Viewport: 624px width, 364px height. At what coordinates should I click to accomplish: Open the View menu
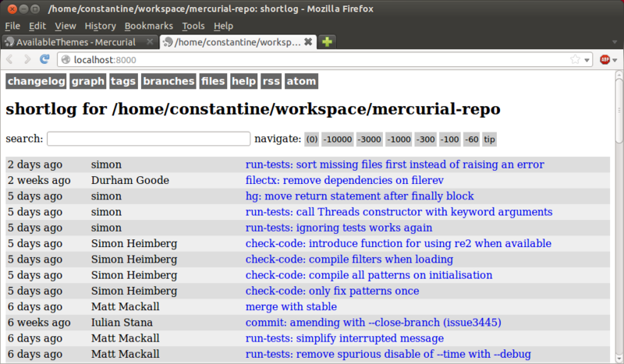pos(66,26)
